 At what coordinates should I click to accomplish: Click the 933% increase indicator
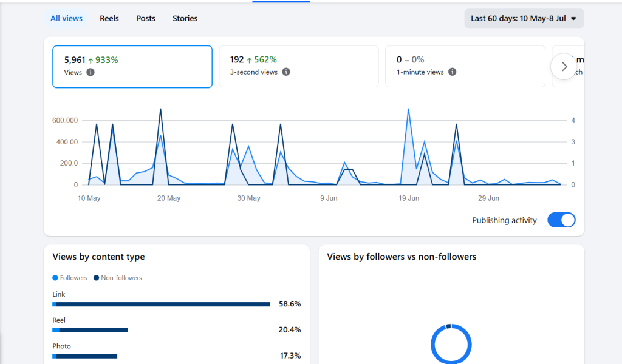pos(103,60)
